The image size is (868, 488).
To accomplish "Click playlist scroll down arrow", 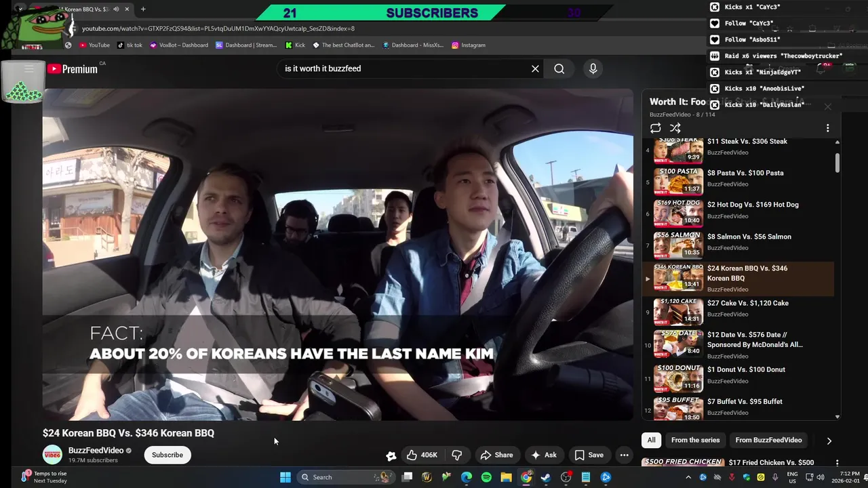I will pos(837,417).
